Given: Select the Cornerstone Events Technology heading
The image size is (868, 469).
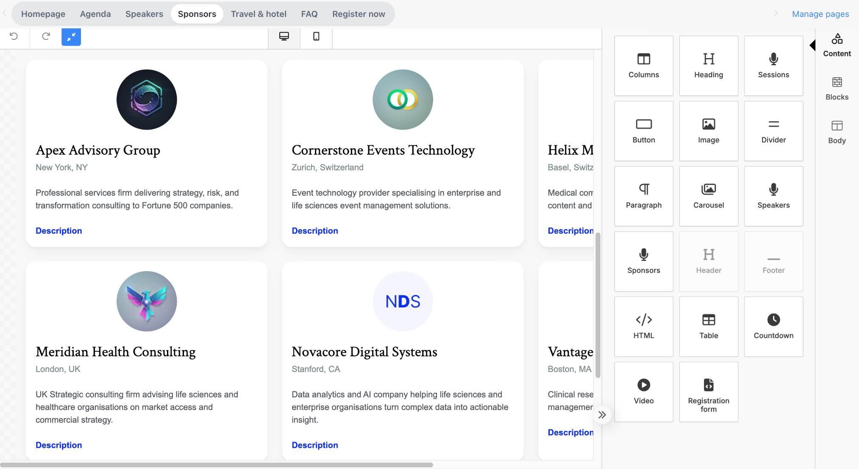Looking at the screenshot, I should tap(383, 150).
